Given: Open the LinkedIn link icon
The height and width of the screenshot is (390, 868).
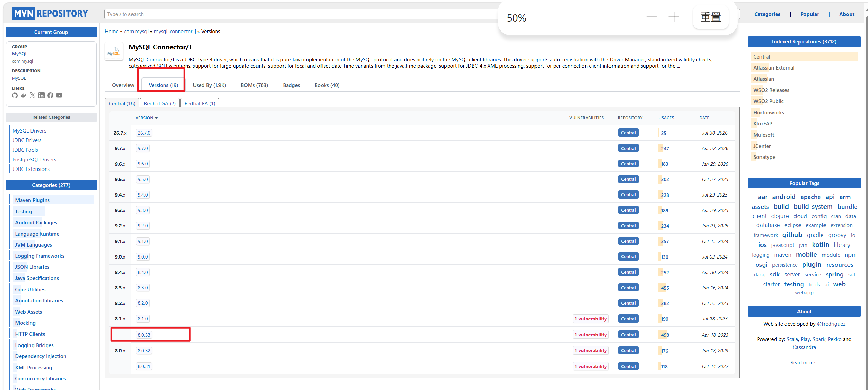Looking at the screenshot, I should click(x=41, y=96).
